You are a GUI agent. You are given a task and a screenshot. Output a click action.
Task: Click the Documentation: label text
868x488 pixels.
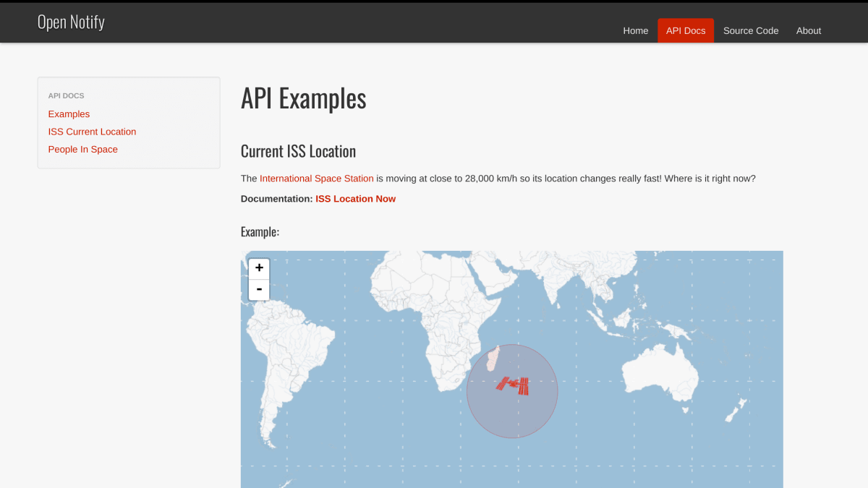click(x=277, y=199)
